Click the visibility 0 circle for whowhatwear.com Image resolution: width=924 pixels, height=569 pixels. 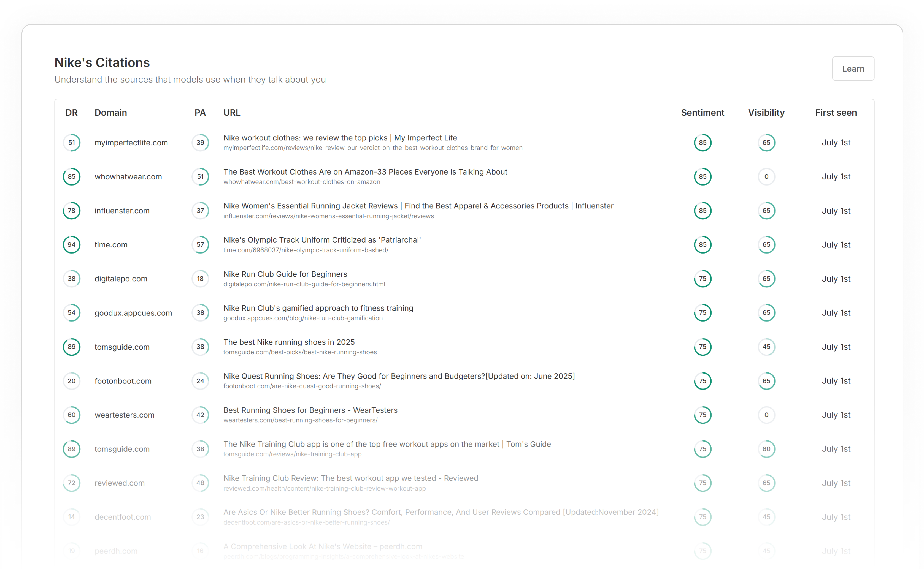[766, 176]
